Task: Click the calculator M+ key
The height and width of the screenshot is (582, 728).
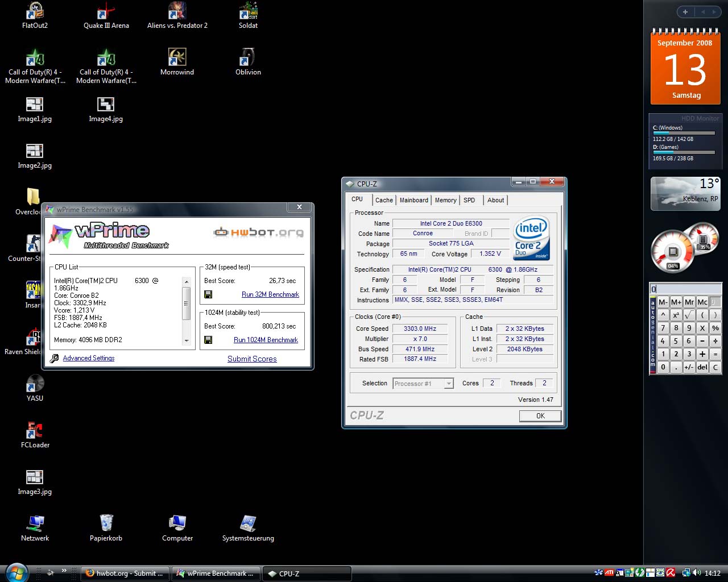Action: pyautogui.click(x=676, y=302)
